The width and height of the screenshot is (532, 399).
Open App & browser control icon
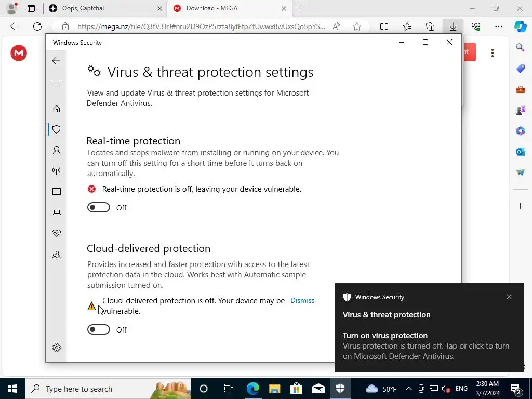56,191
